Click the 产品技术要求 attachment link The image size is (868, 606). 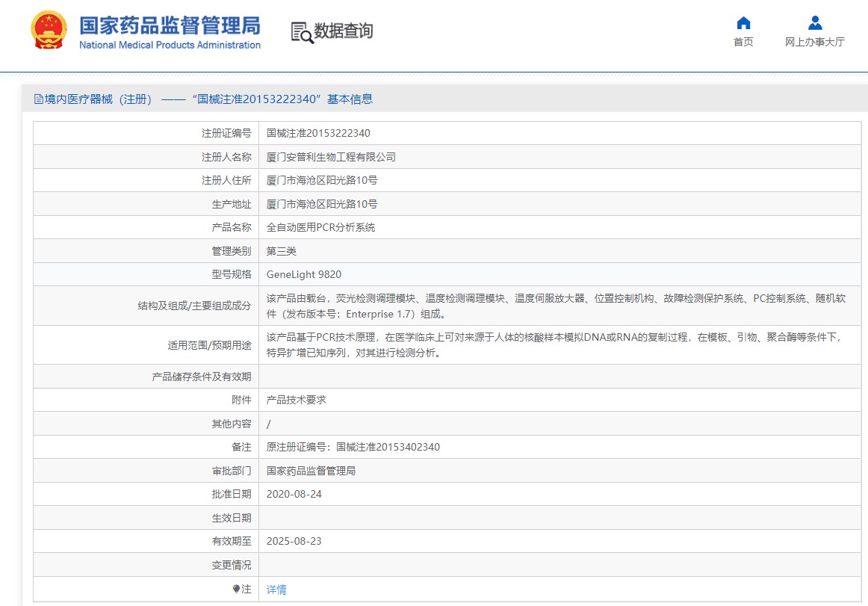pyautogui.click(x=296, y=400)
